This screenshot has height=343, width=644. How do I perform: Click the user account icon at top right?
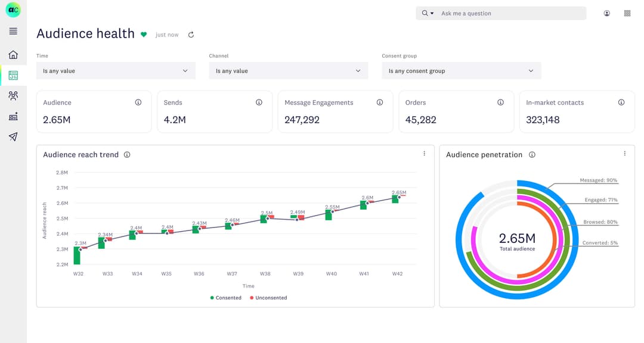(x=606, y=13)
